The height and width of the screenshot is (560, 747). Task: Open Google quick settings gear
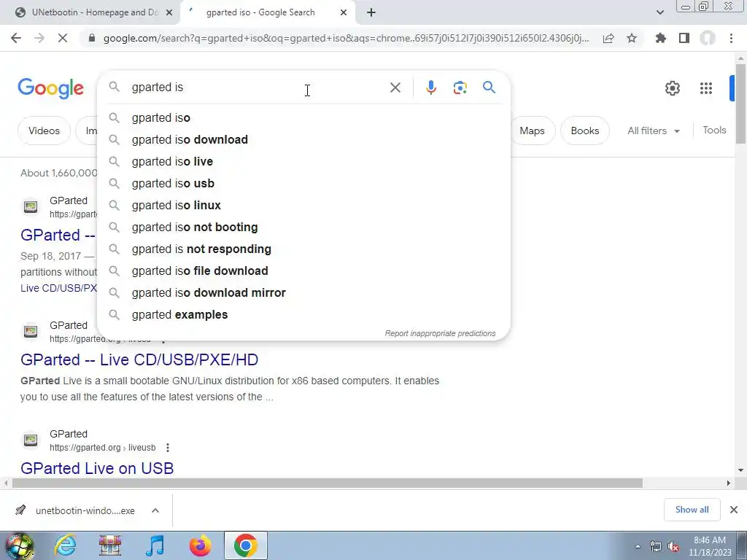pos(672,88)
